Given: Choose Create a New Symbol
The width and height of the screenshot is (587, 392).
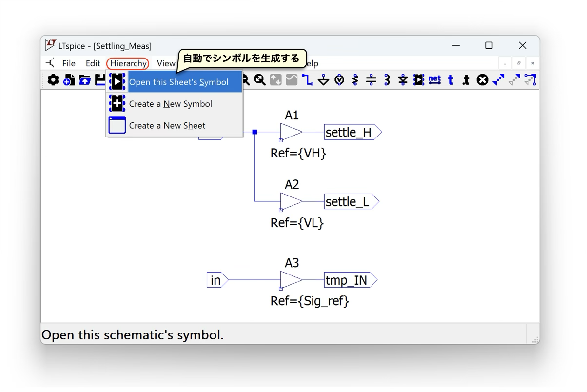Looking at the screenshot, I should pyautogui.click(x=175, y=104).
